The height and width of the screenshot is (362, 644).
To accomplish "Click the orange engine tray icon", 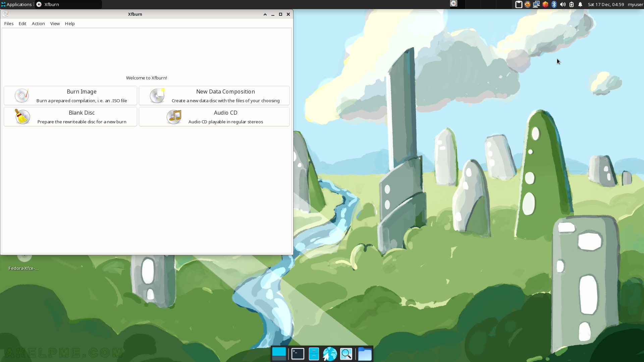I will point(528,4).
